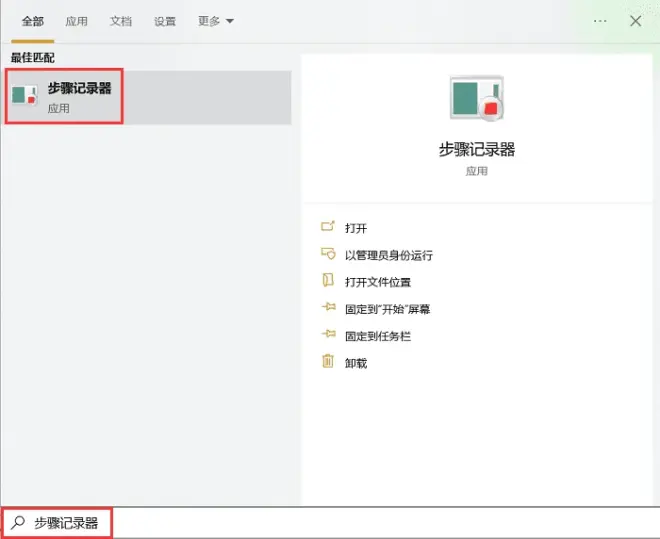Choose 以管理员身份运行 option
The image size is (660, 539).
tap(389, 255)
